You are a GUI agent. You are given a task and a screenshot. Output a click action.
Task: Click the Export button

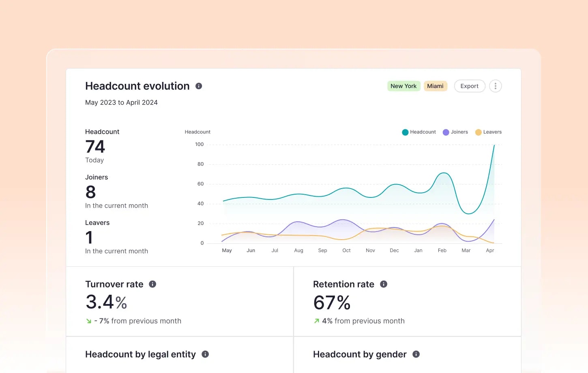[469, 86]
